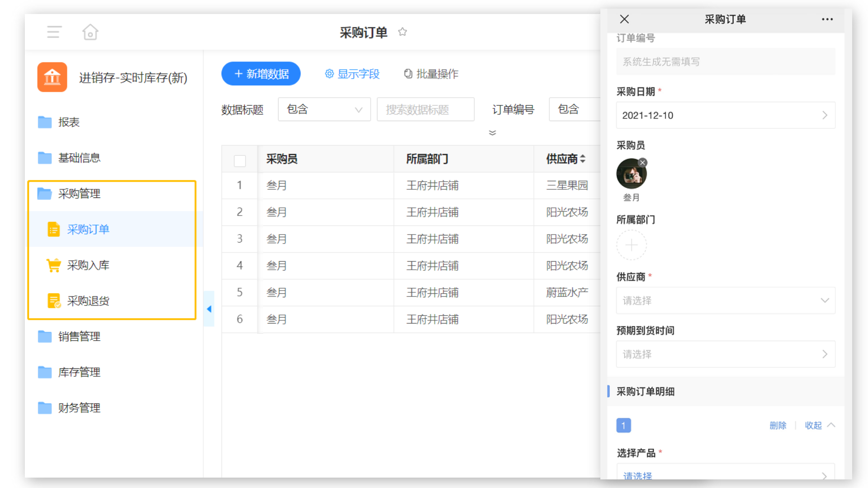Open the hamburger menu icon
The image size is (868, 488).
[x=54, y=32]
